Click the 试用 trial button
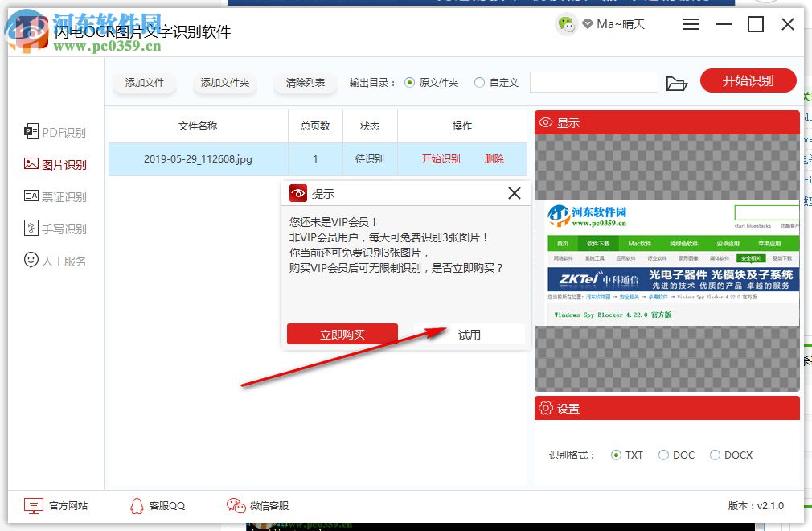812x531 pixels. tap(470, 334)
